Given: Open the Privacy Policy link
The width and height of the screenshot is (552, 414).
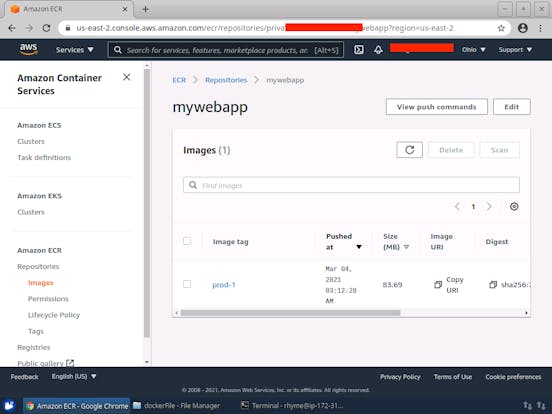Looking at the screenshot, I should [400, 377].
